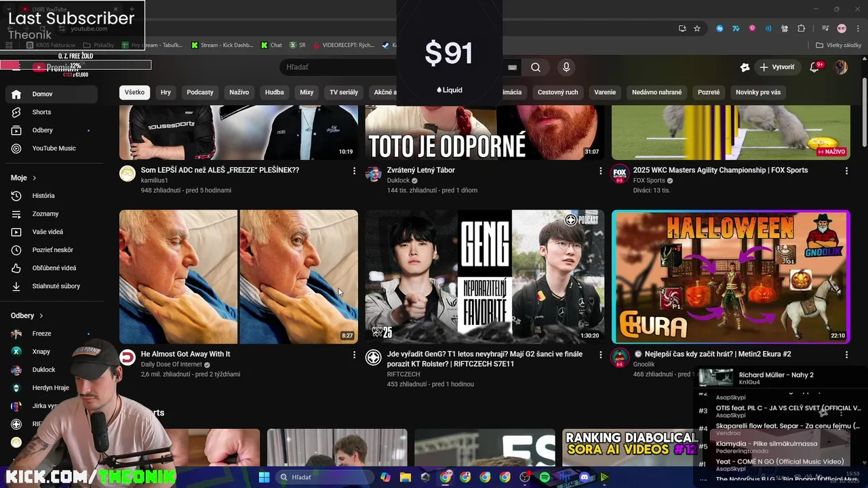Open the Domov home sidebar item
The image size is (868, 488).
52,94
